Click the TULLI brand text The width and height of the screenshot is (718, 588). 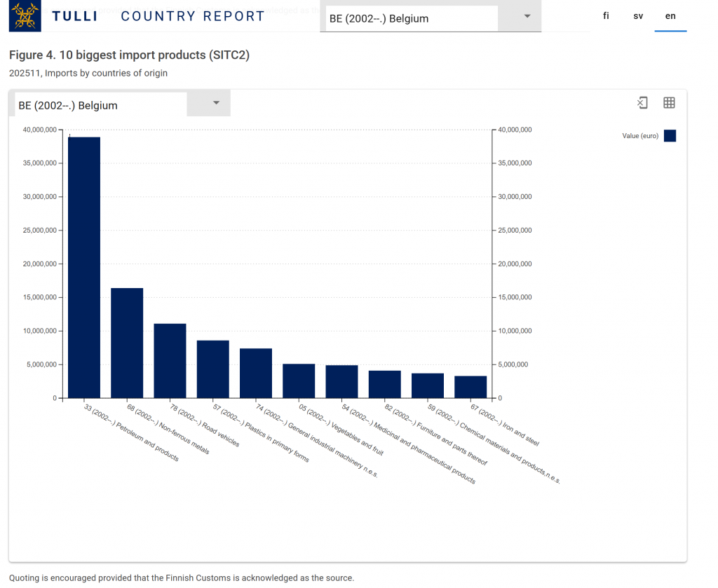(74, 16)
